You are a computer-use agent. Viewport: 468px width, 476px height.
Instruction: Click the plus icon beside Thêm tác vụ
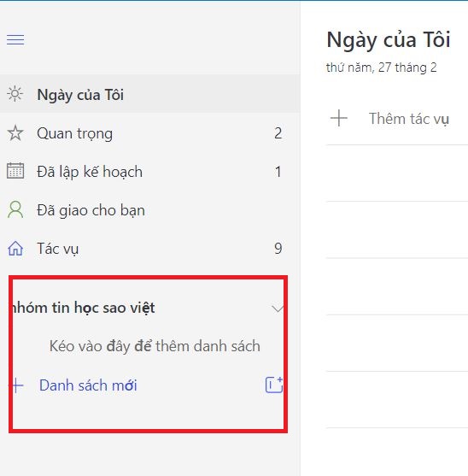(339, 118)
